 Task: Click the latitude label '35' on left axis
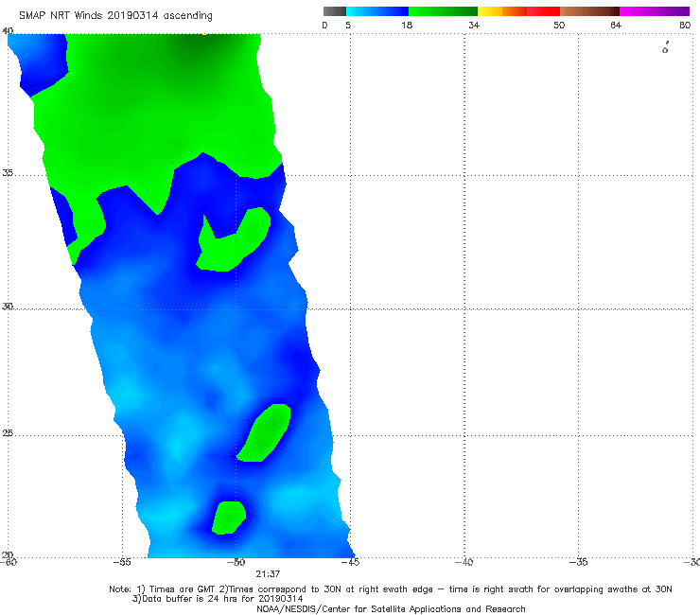8,172
